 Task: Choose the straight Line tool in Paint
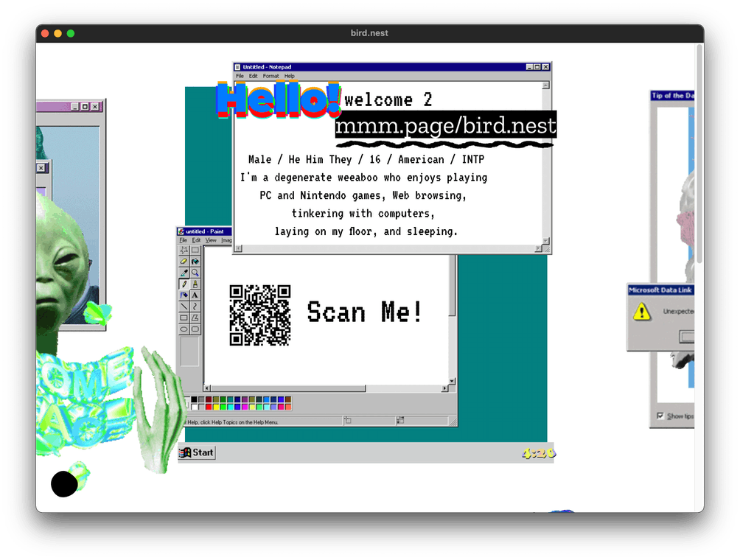click(184, 307)
